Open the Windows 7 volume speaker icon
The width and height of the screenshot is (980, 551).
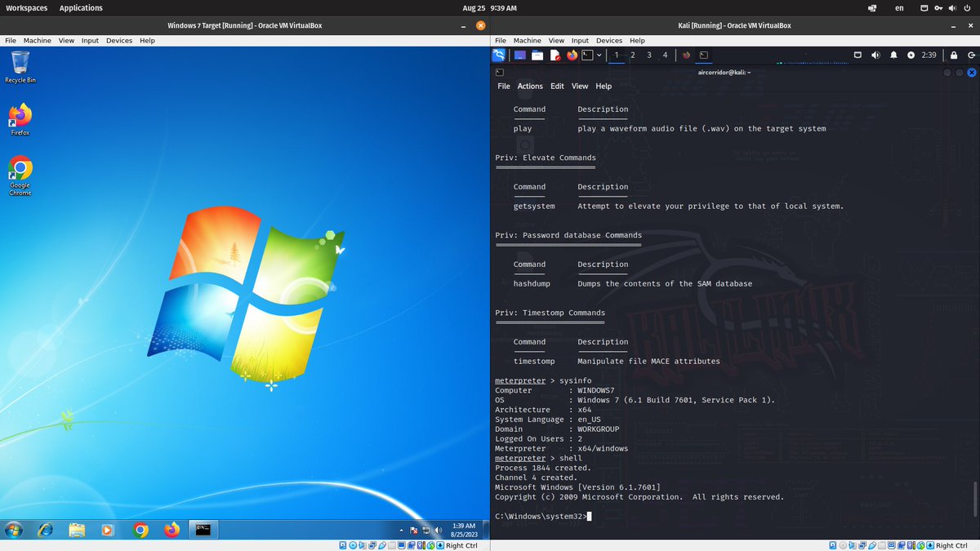(x=437, y=531)
